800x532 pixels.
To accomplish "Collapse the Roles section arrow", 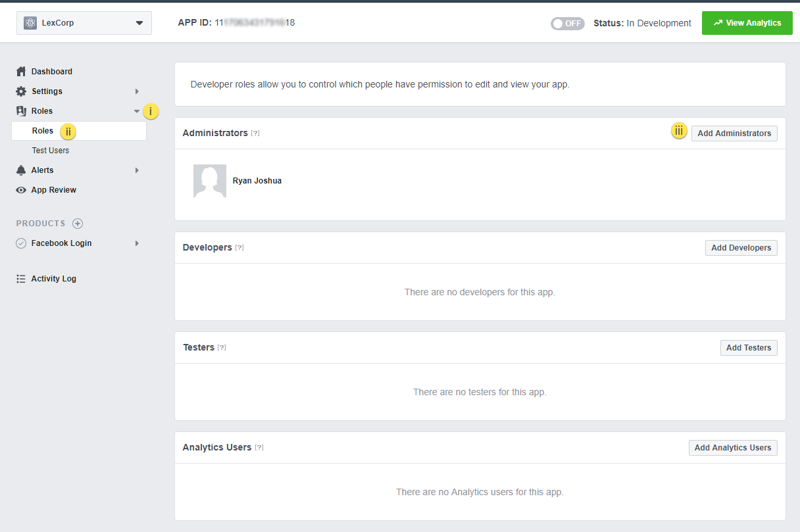I will pyautogui.click(x=137, y=111).
